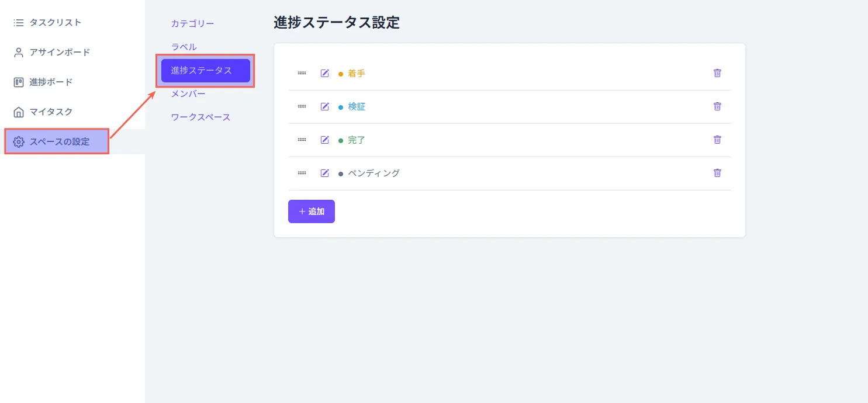The width and height of the screenshot is (868, 403).
Task: Open the ラベル settings tab
Action: click(184, 47)
